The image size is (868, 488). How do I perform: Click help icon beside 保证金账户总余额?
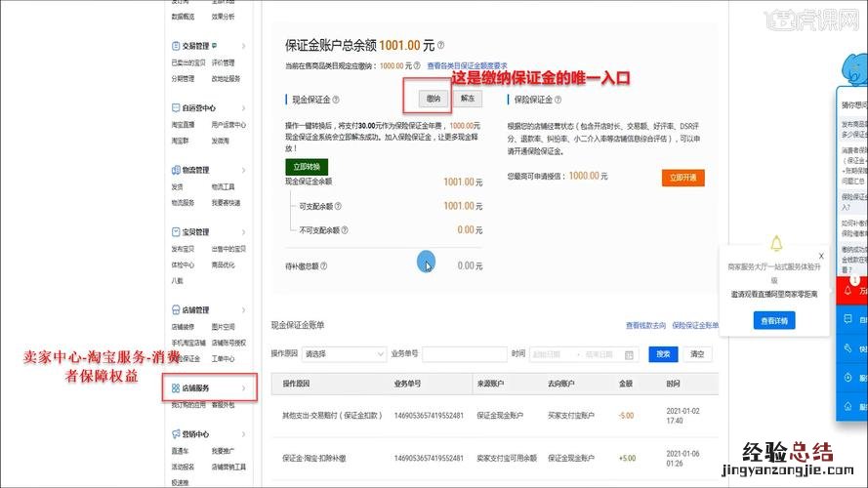point(441,46)
